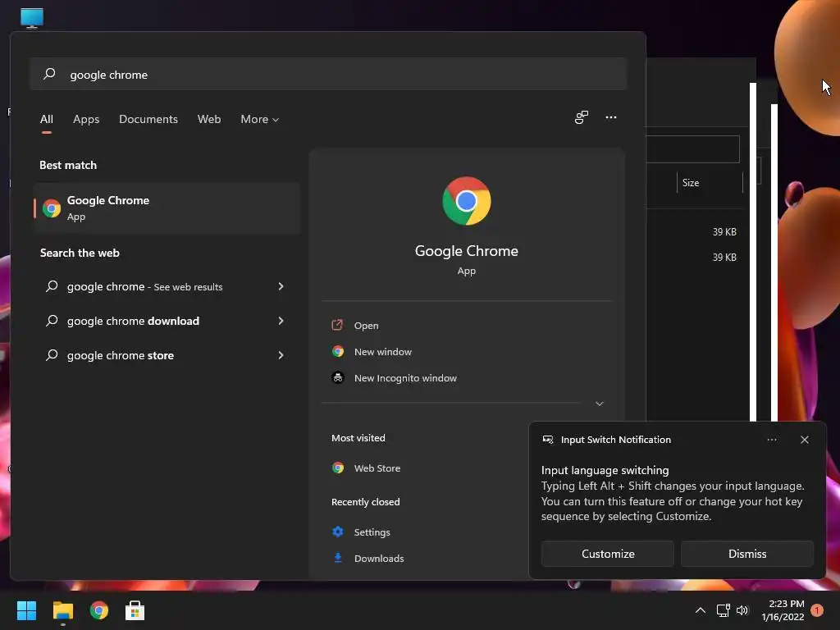840x630 pixels.
Task: Open This PC desktop icon
Action: 32,18
